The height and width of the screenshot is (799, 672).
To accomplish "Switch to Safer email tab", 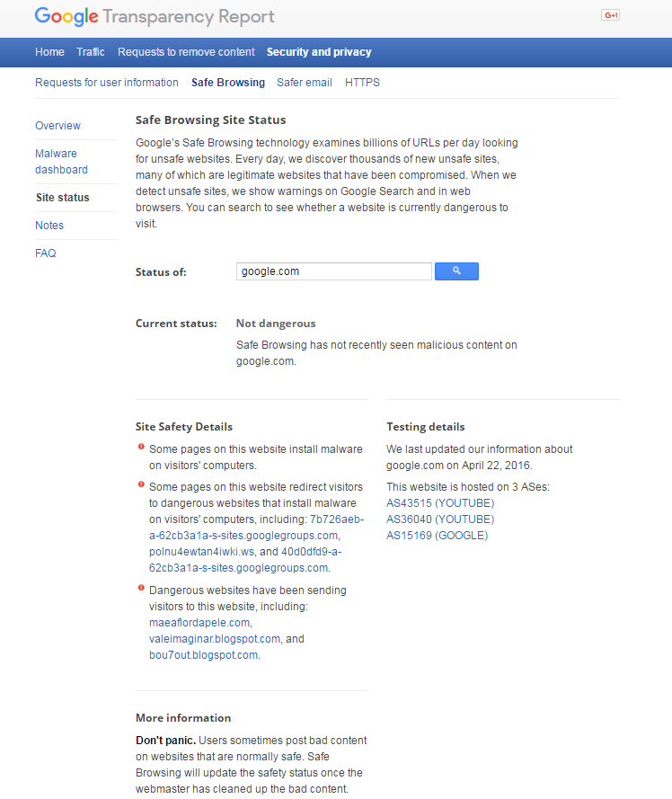I will pyautogui.click(x=305, y=83).
